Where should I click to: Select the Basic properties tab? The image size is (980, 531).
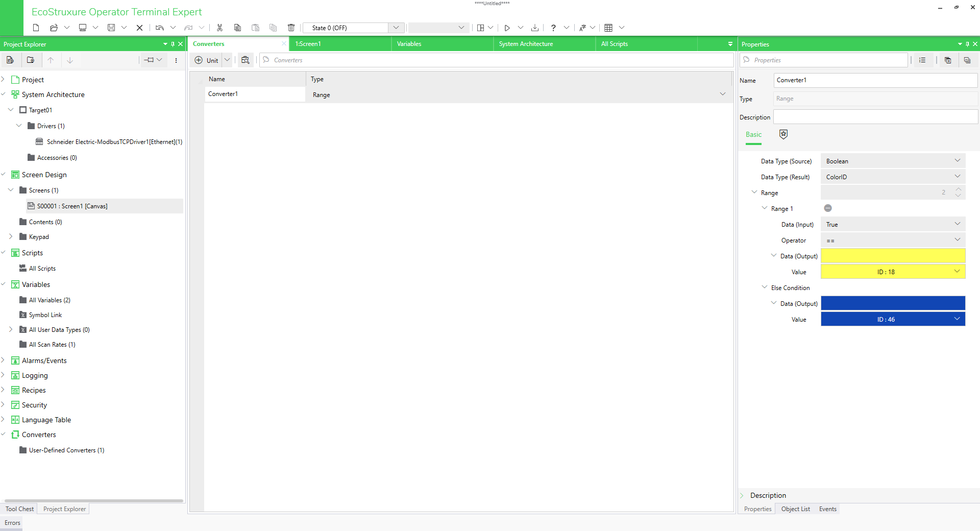pos(753,135)
